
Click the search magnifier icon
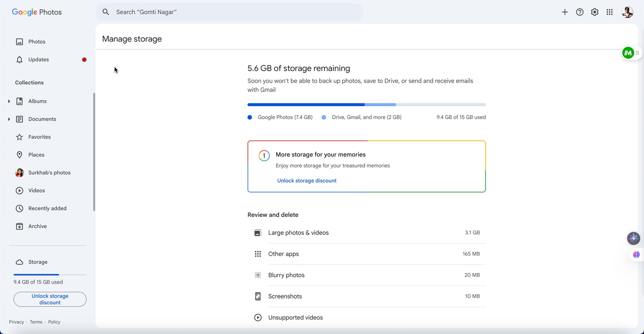click(106, 12)
